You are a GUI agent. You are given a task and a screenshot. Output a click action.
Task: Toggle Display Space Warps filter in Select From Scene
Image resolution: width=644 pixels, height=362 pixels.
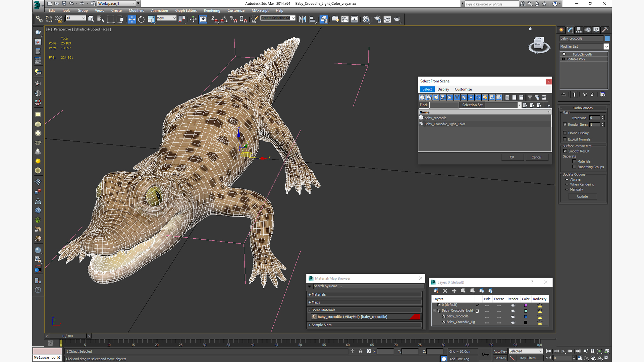pyautogui.click(x=457, y=98)
